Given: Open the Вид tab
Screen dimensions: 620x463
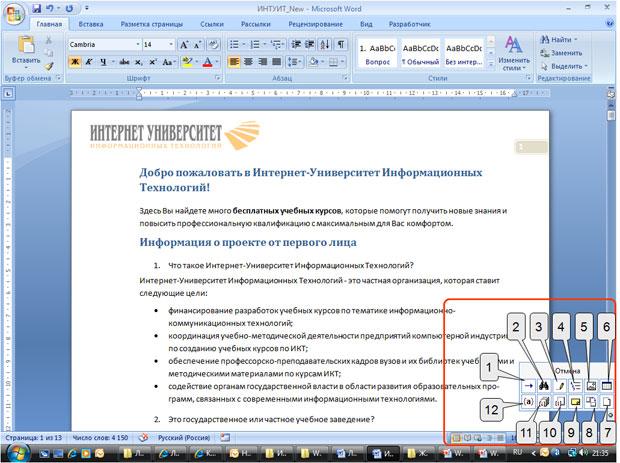Looking at the screenshot, I should (366, 24).
